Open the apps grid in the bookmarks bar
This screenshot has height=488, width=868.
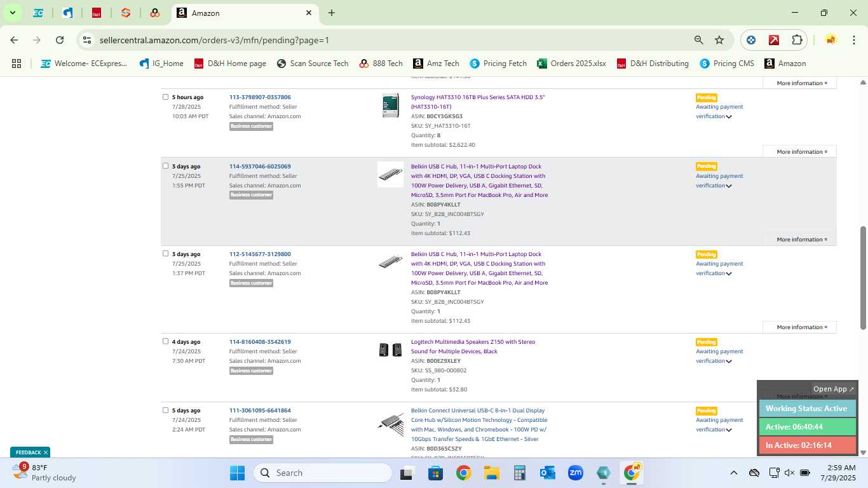tap(17, 64)
